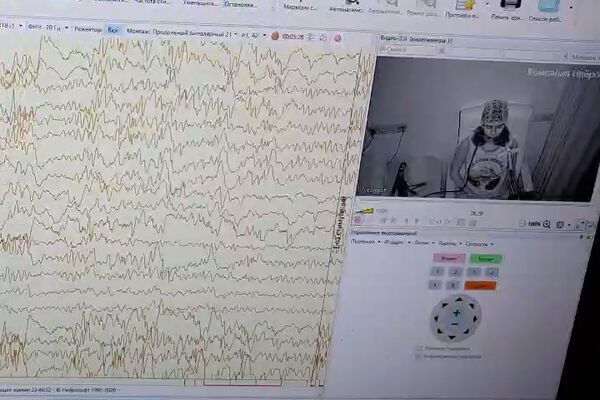Click the printer icon in the top toolbar
600x400 pixels.
(x=509, y=5)
